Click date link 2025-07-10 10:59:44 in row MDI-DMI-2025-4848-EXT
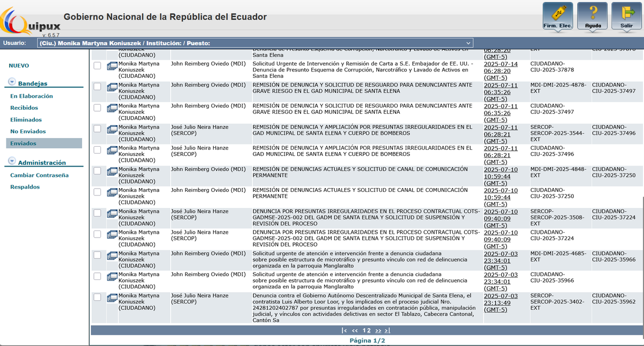Image resolution: width=644 pixels, height=346 pixels. click(x=501, y=176)
